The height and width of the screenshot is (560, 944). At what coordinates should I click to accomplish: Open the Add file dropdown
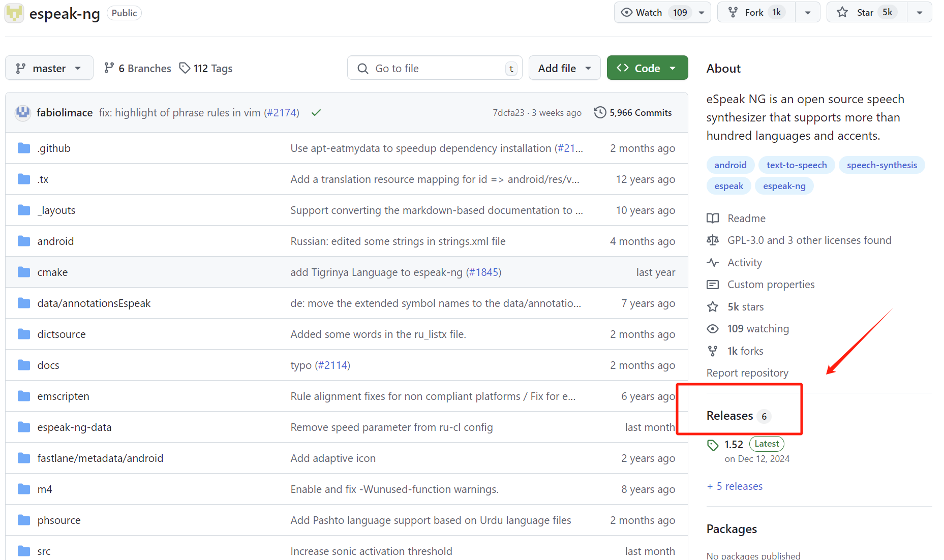point(565,68)
